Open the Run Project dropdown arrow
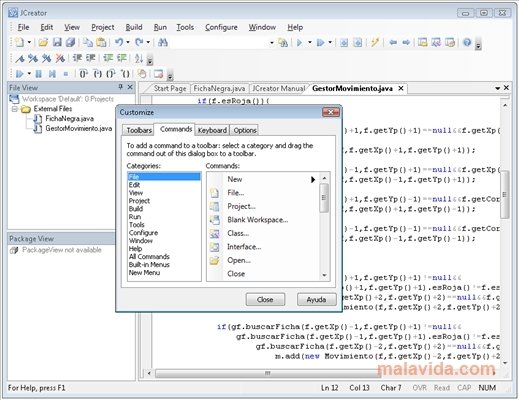519x400 pixels. point(309,42)
